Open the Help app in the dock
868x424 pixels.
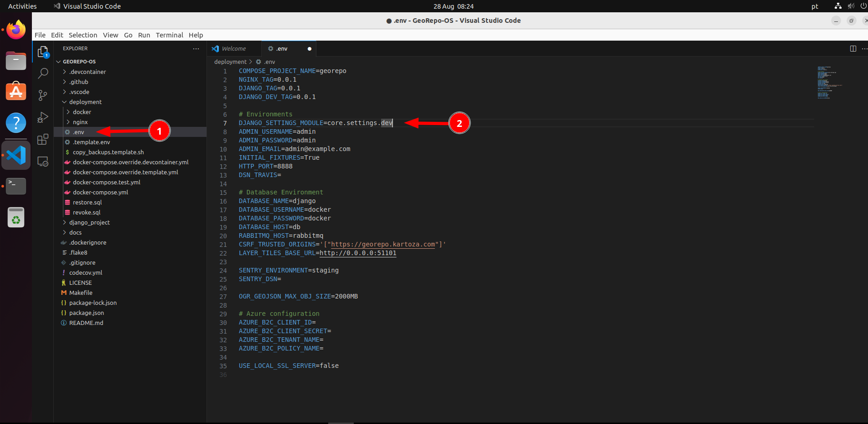coord(16,123)
